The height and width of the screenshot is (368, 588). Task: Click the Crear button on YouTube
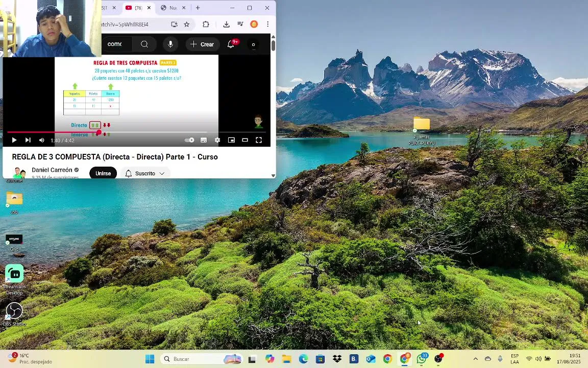pos(202,44)
